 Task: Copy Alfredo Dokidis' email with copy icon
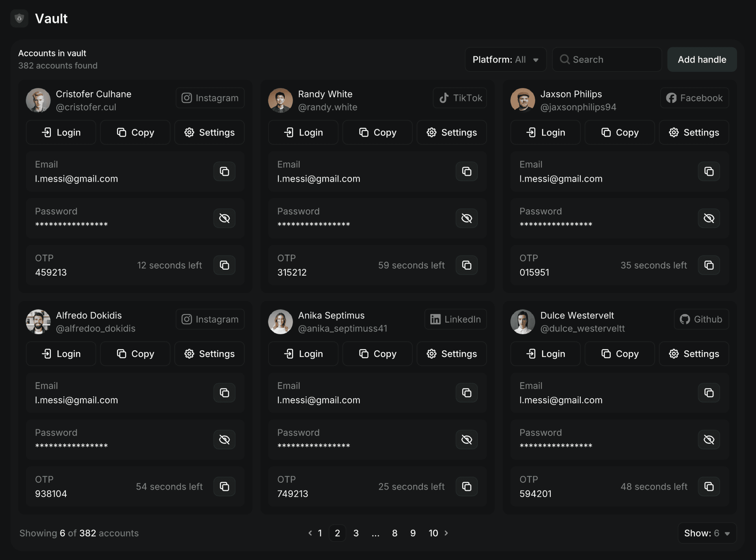pos(224,393)
